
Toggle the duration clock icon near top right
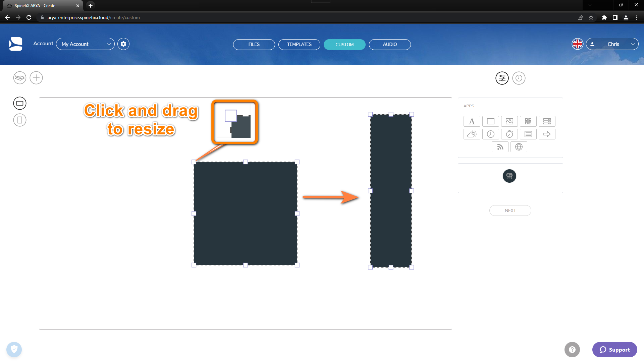pyautogui.click(x=519, y=78)
